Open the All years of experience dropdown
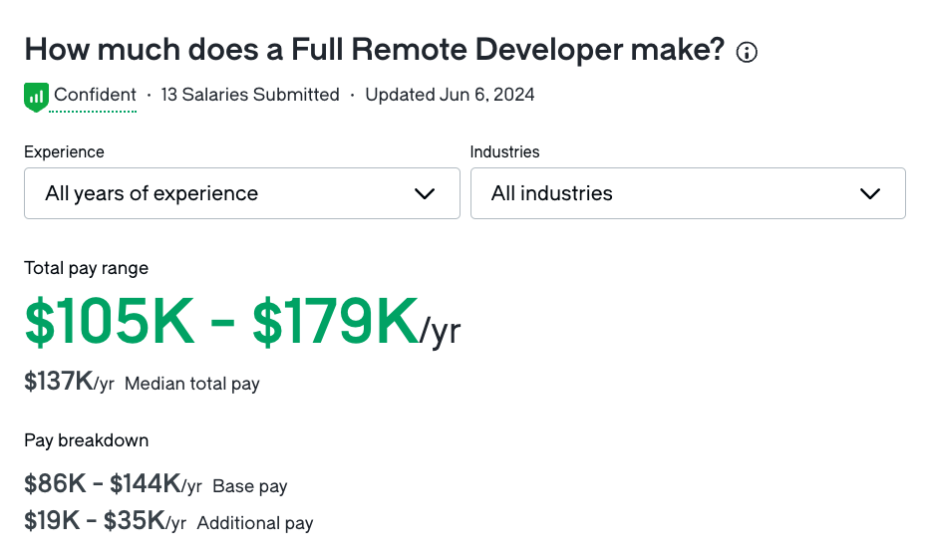The width and height of the screenshot is (929, 560). pos(242,193)
